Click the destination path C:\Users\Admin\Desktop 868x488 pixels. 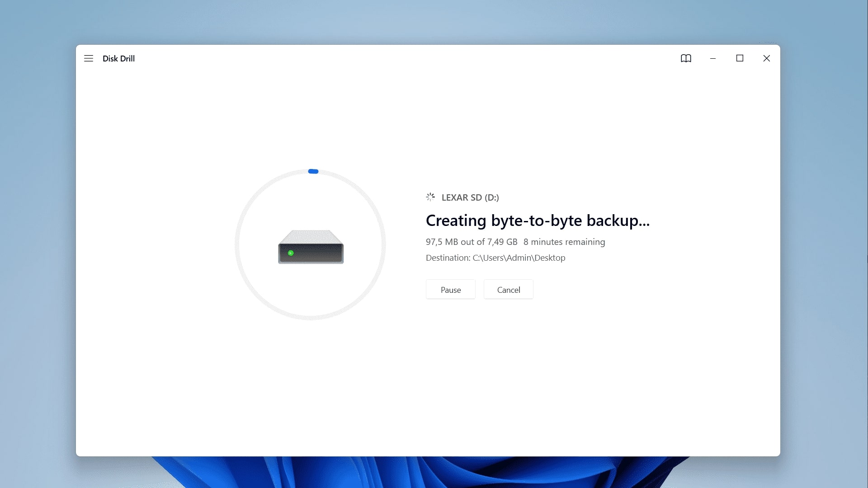point(519,258)
